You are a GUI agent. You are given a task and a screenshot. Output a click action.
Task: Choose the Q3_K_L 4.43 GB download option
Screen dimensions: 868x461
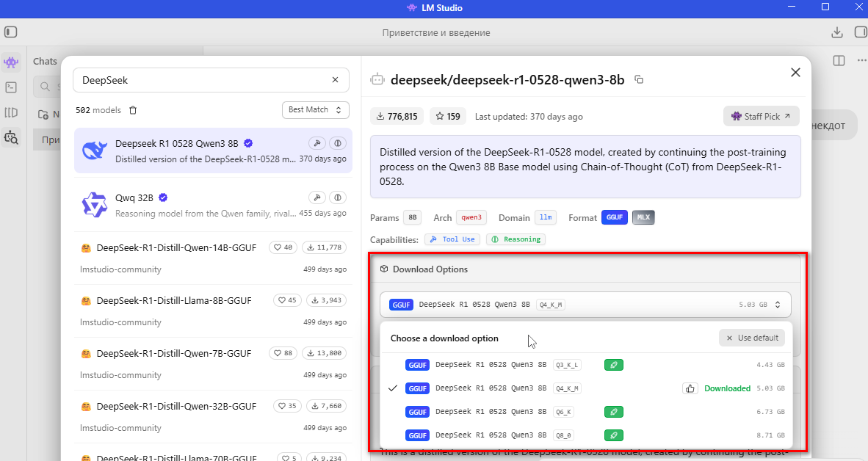(586, 365)
